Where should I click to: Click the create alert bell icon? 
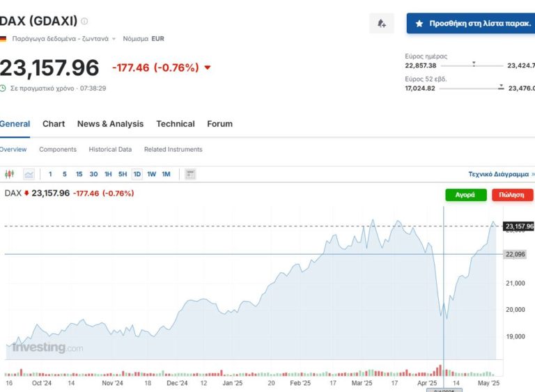(x=381, y=24)
